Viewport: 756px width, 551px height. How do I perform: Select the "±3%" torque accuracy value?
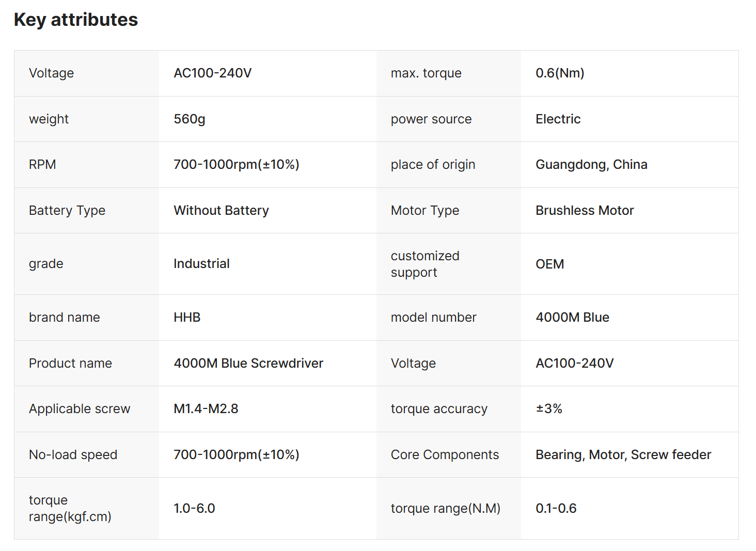[549, 409]
